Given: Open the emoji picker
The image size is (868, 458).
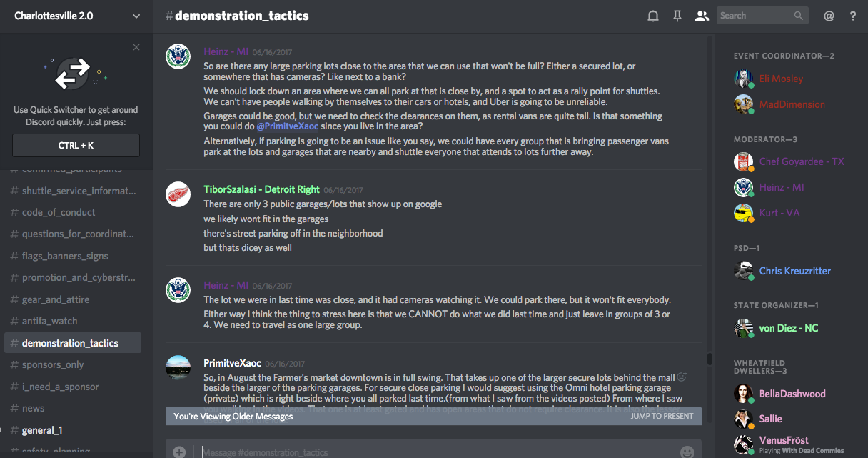Looking at the screenshot, I should pyautogui.click(x=687, y=452).
